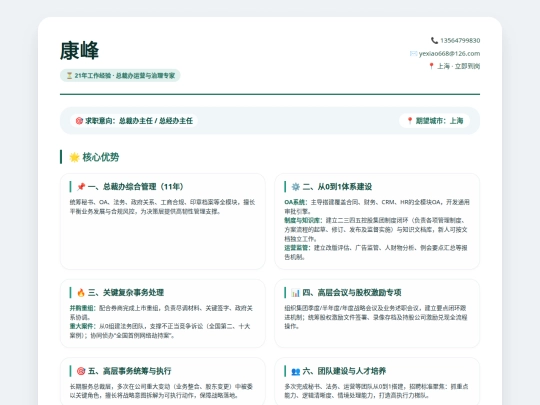
Task: Click the bold label 制度与知识库
Action: [303, 220]
